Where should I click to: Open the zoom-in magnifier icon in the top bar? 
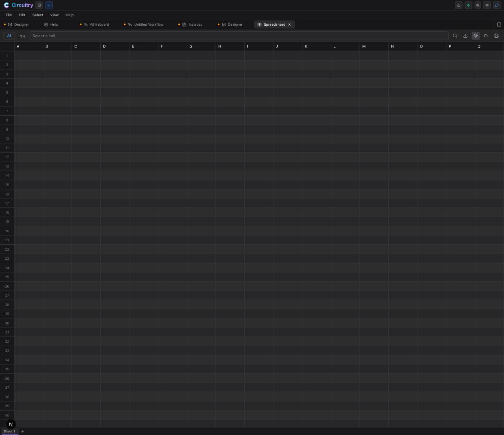tap(477, 5)
